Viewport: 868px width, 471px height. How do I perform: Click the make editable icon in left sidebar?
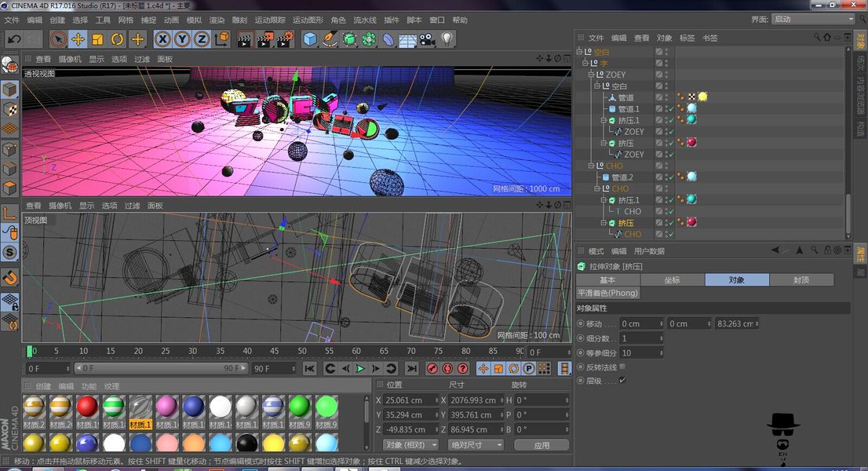tap(9, 64)
